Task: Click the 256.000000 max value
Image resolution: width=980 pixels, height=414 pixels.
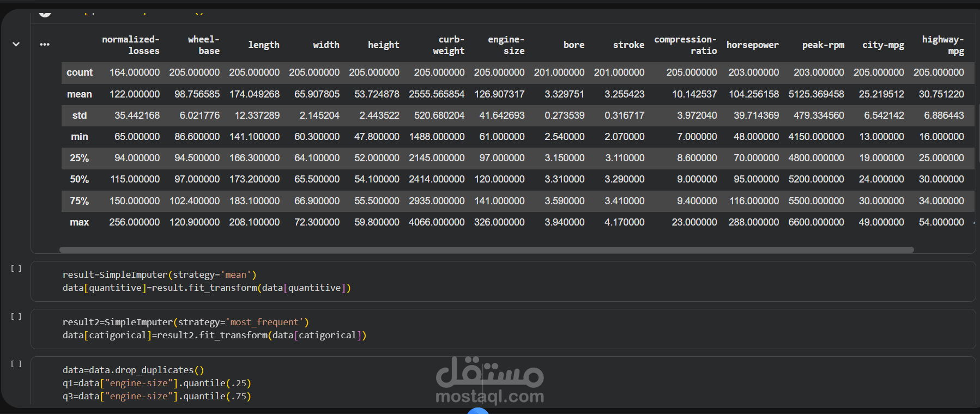Action: 135,222
